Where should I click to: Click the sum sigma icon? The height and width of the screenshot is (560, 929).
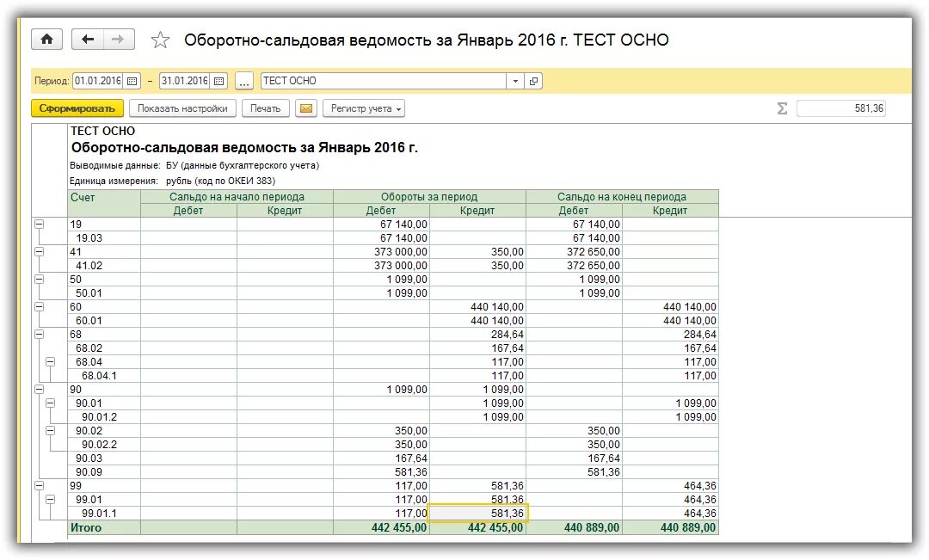click(x=782, y=108)
